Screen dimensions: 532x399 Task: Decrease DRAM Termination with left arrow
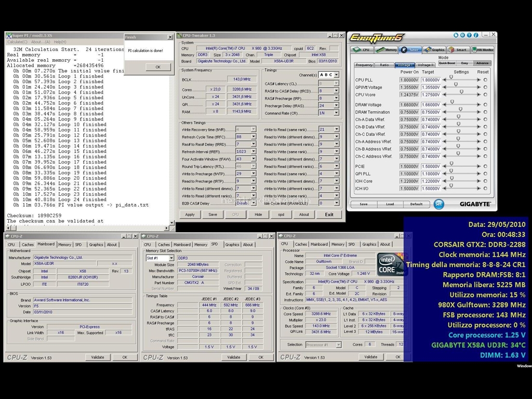[x=444, y=112]
